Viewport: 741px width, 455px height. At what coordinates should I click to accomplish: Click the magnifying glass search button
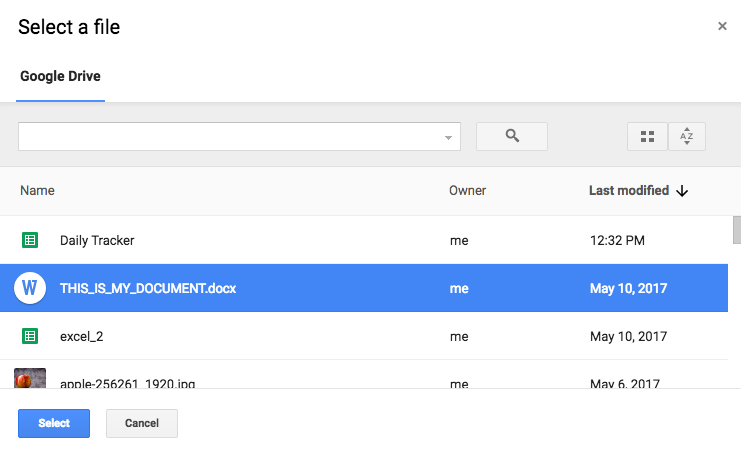[x=512, y=136]
